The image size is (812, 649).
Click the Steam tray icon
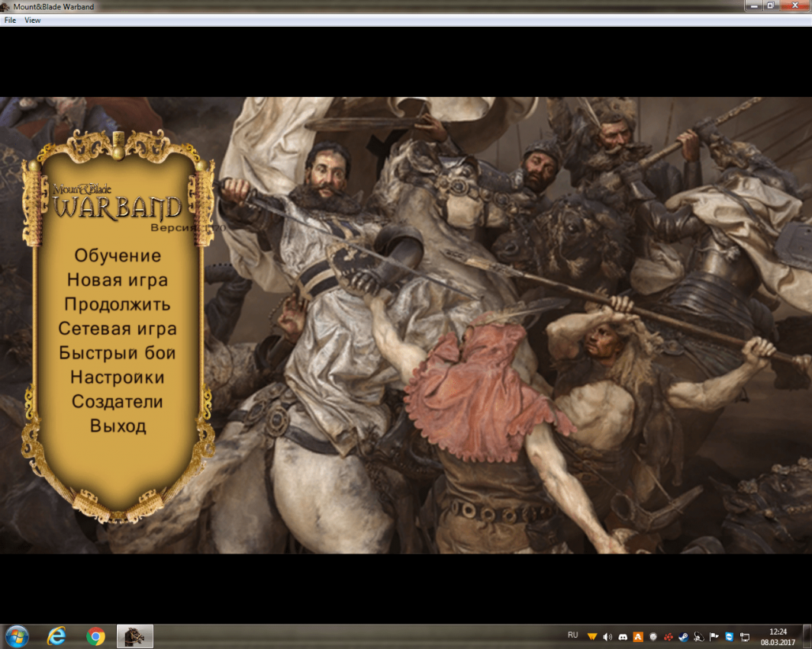point(683,637)
